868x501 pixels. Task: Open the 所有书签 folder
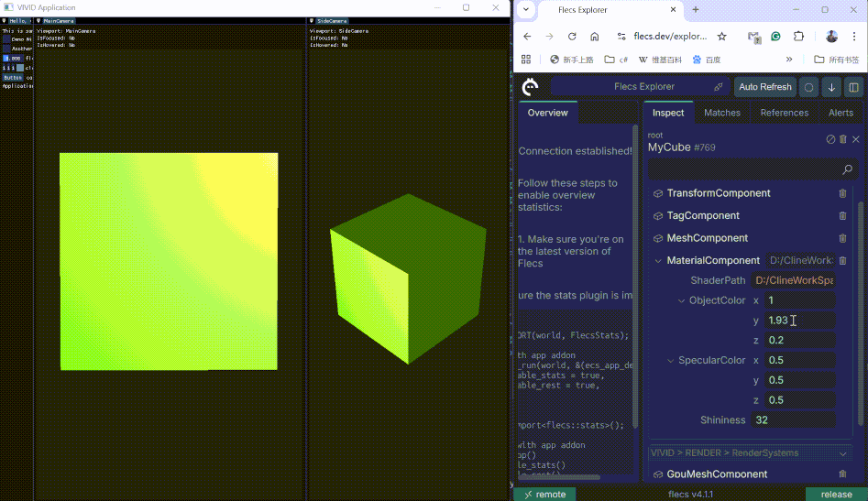[x=837, y=60]
